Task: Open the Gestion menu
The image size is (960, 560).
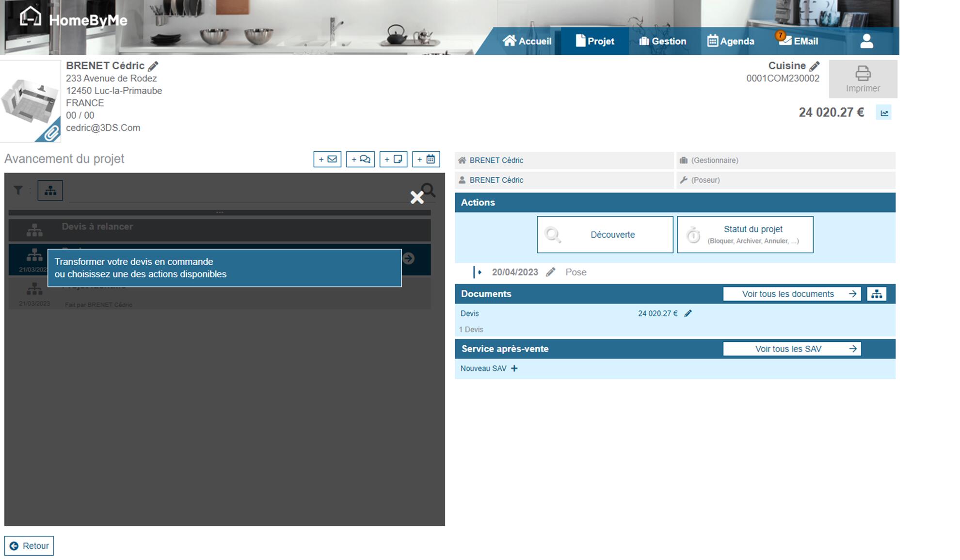Action: click(x=662, y=41)
